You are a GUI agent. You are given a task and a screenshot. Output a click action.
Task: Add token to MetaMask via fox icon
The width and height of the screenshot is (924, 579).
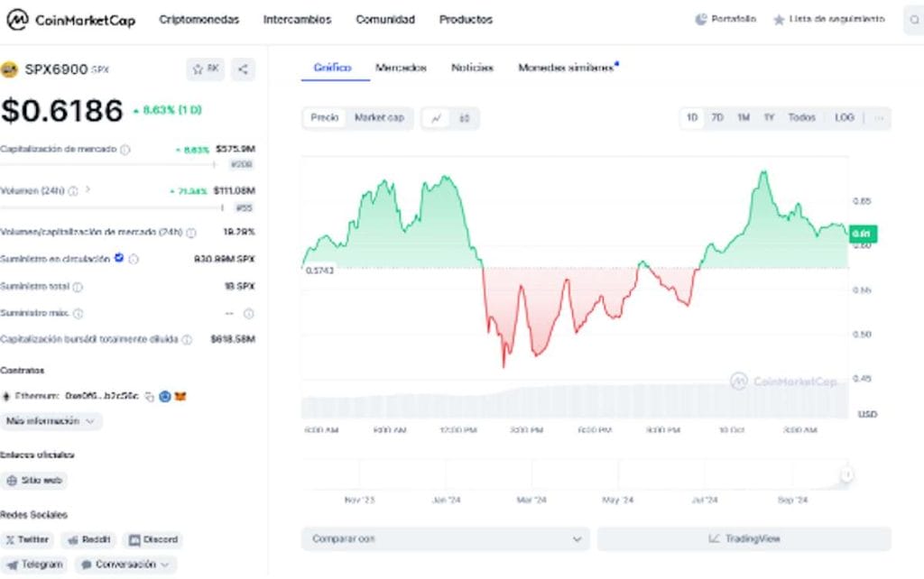pyautogui.click(x=180, y=397)
